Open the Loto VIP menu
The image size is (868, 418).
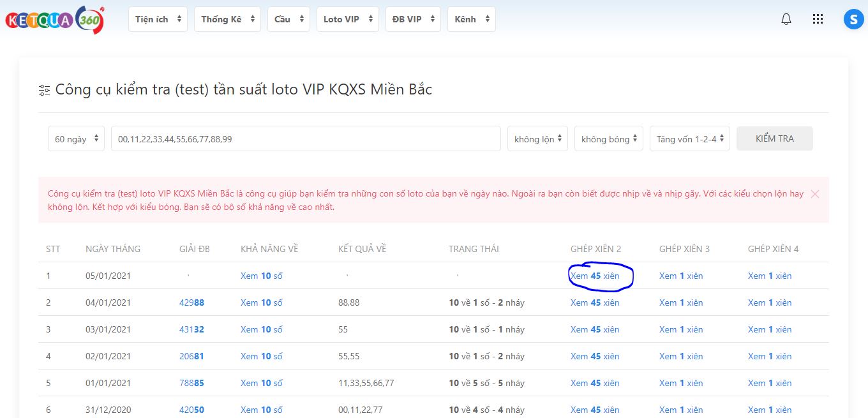[347, 19]
